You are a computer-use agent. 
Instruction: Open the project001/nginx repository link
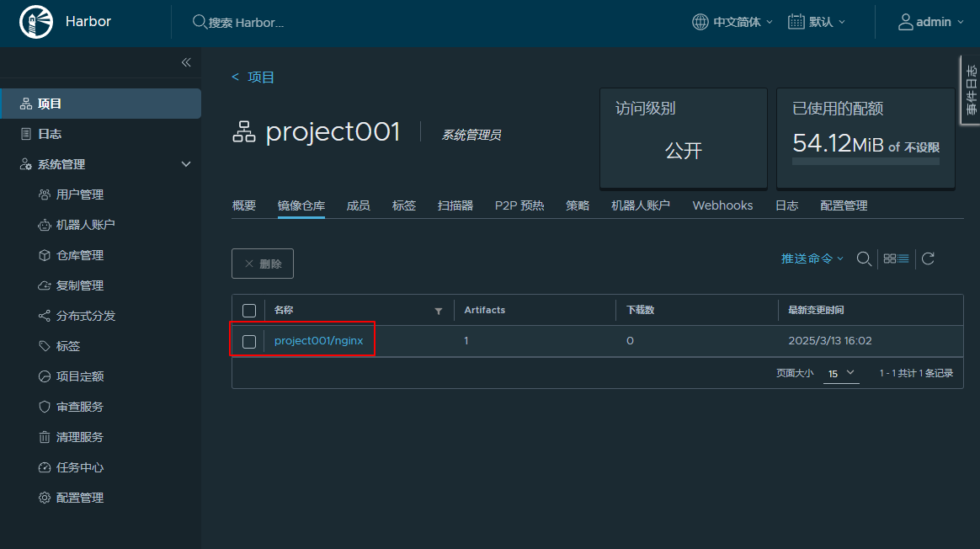[x=319, y=341]
